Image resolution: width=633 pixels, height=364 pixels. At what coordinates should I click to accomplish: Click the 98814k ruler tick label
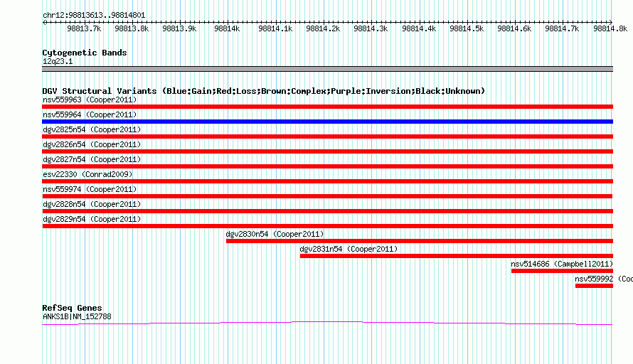[227, 28]
